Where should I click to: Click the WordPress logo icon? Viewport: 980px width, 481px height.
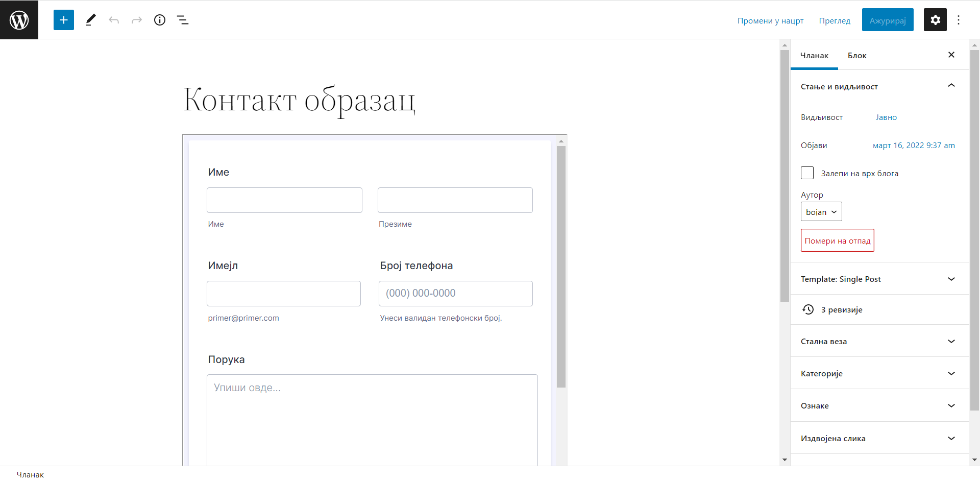[x=19, y=20]
